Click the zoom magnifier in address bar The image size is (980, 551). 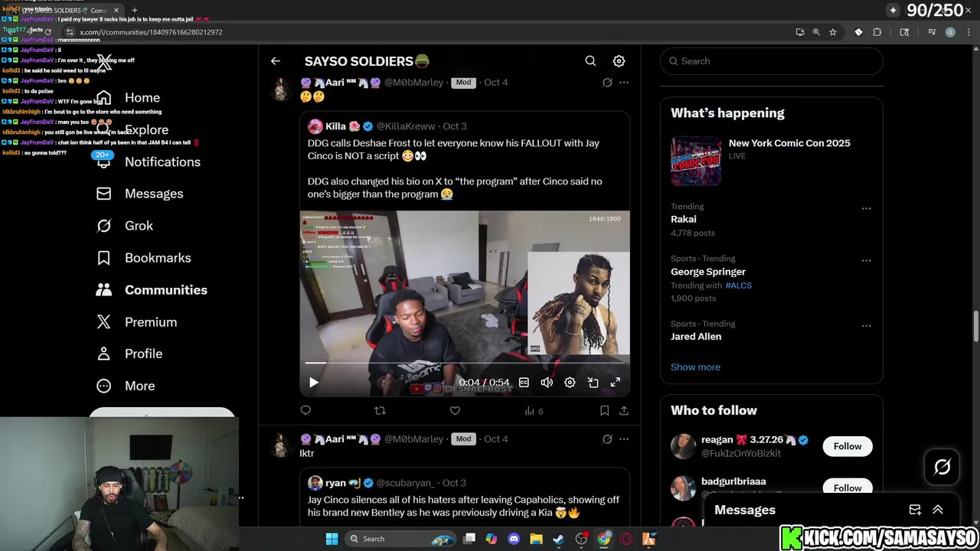point(816,32)
